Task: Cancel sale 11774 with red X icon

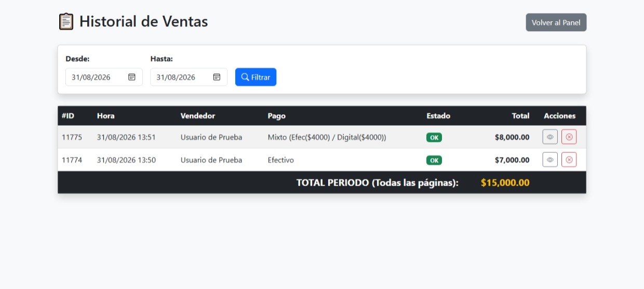Action: point(569,160)
